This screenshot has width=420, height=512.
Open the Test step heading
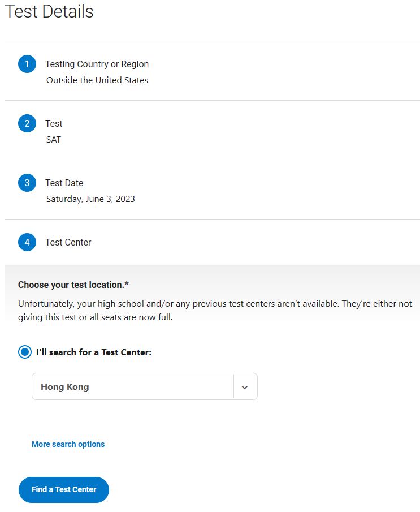pyautogui.click(x=54, y=123)
